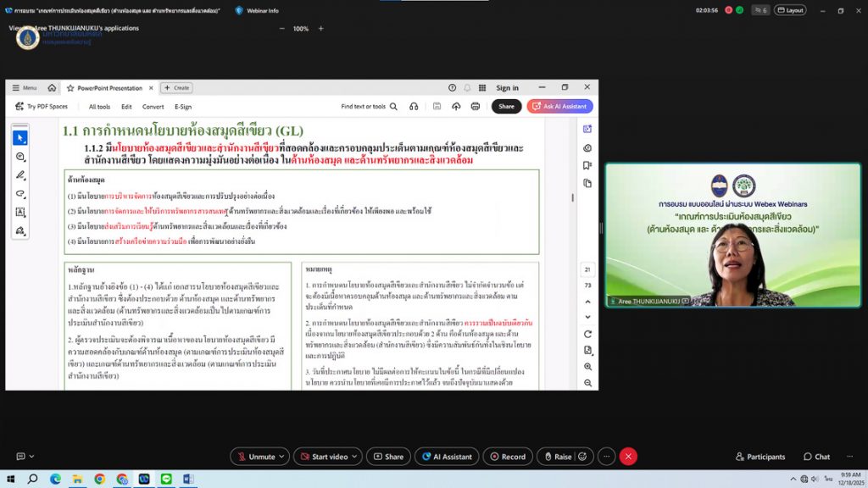The width and height of the screenshot is (868, 488).
Task: Click the Ask AI Assistant button
Action: pyautogui.click(x=559, y=107)
